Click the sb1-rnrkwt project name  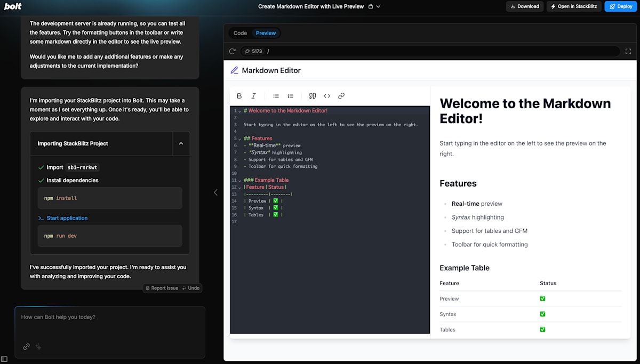tap(82, 167)
